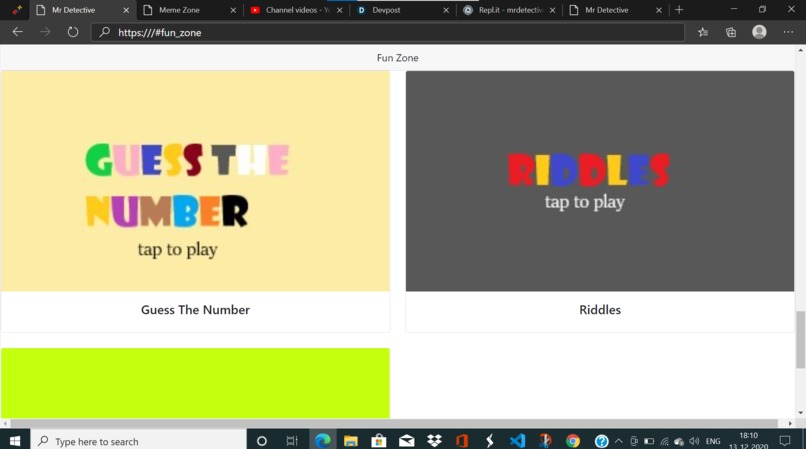Reload the current page

pos(72,32)
